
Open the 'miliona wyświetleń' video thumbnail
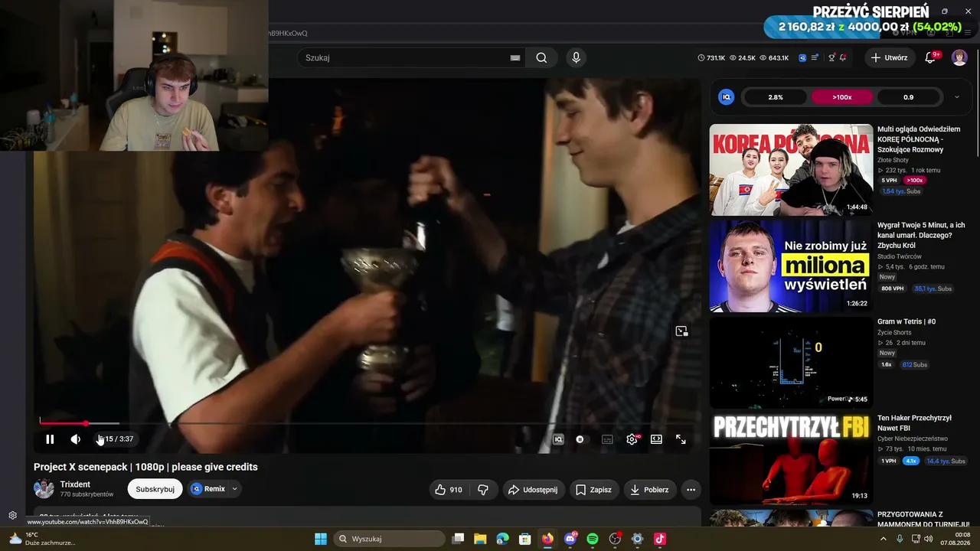point(791,266)
